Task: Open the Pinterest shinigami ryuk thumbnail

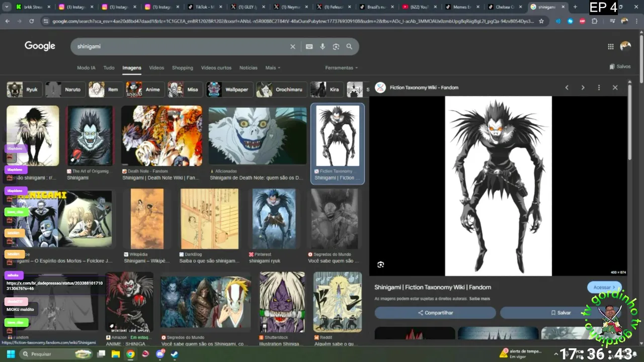Action: click(274, 219)
